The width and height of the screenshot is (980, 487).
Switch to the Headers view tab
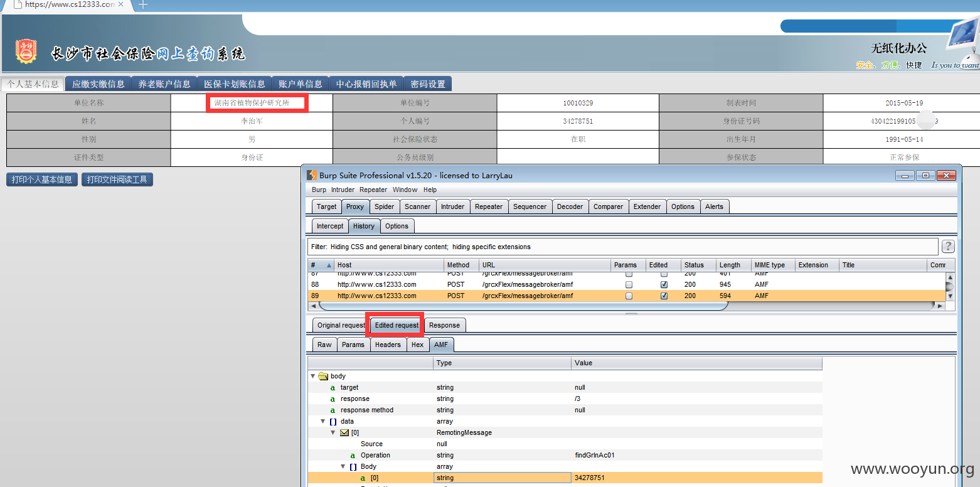[388, 345]
